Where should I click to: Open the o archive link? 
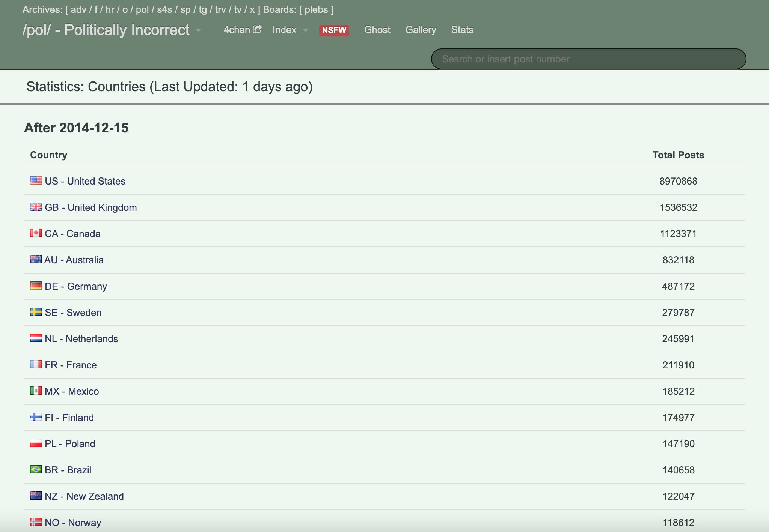point(125,9)
